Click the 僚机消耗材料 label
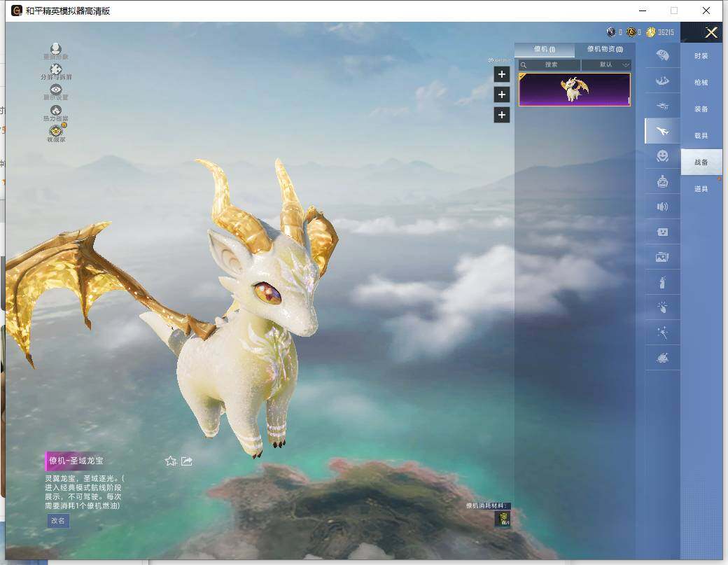This screenshot has height=565, width=728. coord(486,505)
